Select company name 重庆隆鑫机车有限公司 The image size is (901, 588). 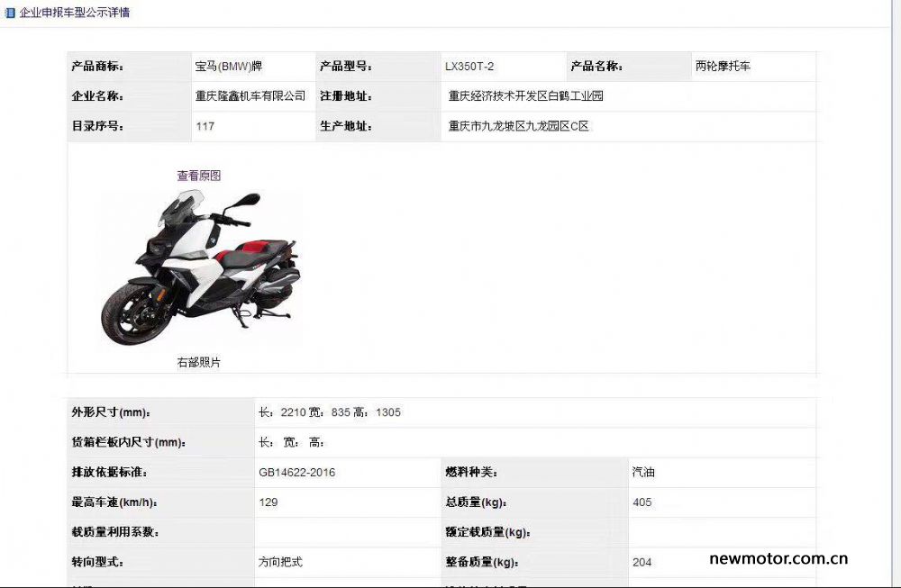point(250,95)
